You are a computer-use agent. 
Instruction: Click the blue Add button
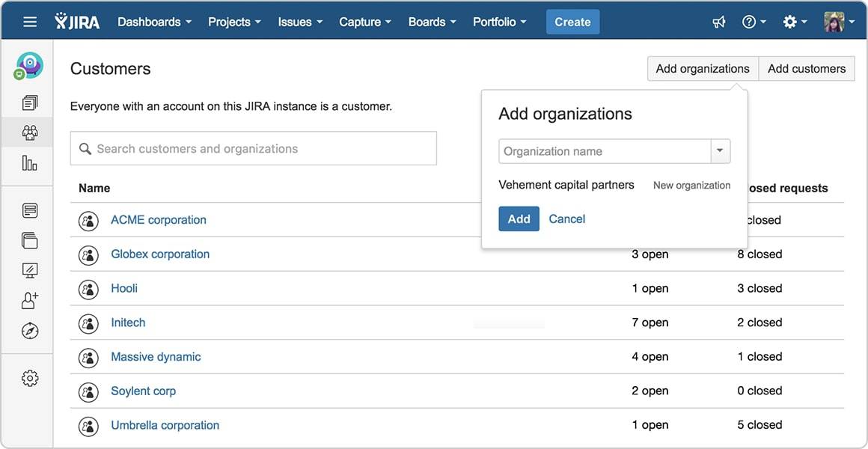519,219
